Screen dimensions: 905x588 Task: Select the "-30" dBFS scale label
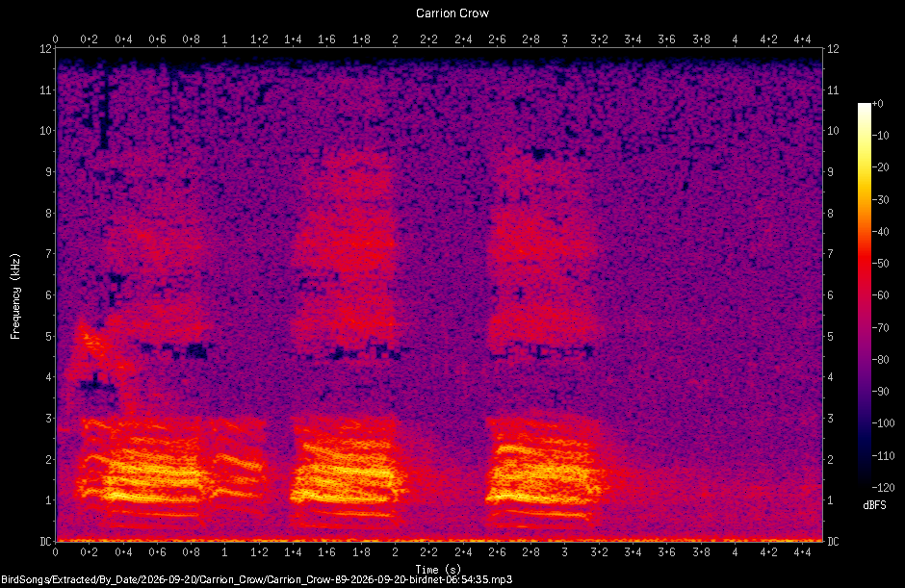(880, 199)
